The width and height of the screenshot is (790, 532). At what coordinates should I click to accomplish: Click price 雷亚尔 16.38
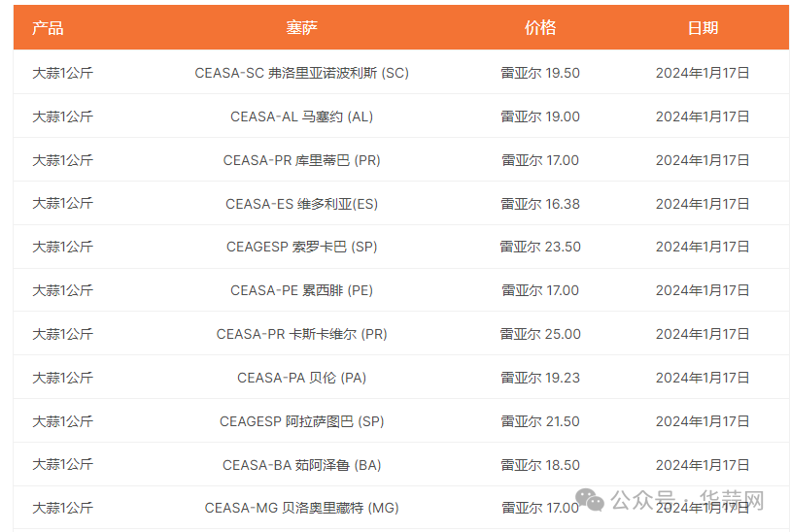coord(540,204)
